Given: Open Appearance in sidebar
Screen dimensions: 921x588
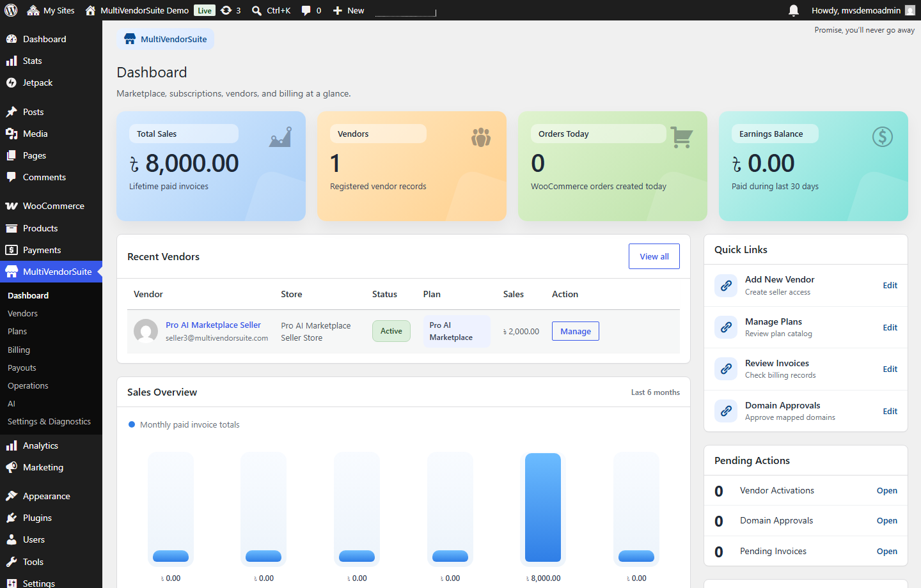Looking at the screenshot, I should 51,496.
